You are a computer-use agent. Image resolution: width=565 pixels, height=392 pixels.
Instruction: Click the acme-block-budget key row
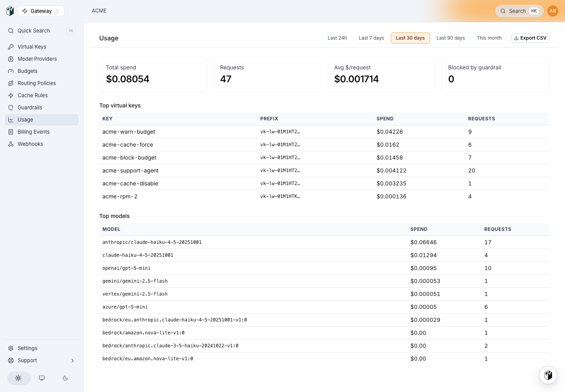[324, 158]
